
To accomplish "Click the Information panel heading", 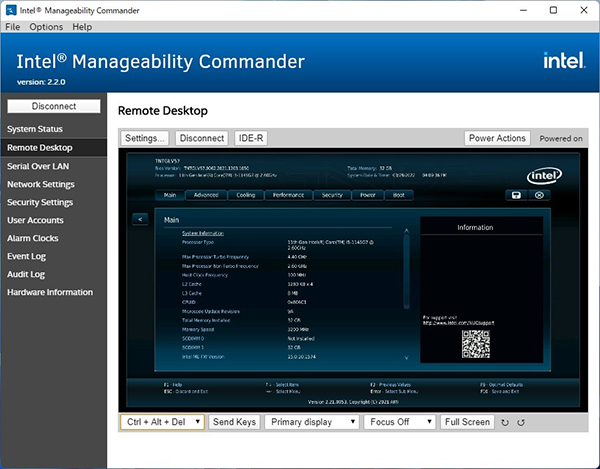I will pyautogui.click(x=475, y=228).
